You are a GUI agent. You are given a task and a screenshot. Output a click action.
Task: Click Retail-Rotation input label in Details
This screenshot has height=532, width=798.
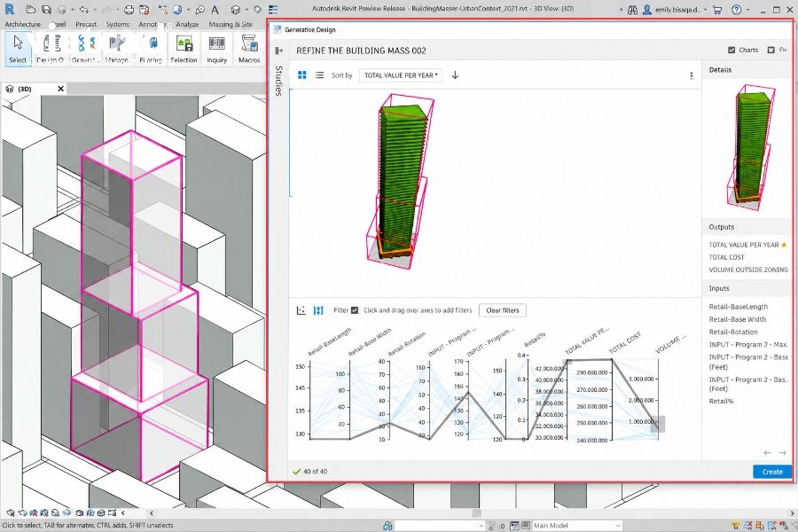[733, 332]
